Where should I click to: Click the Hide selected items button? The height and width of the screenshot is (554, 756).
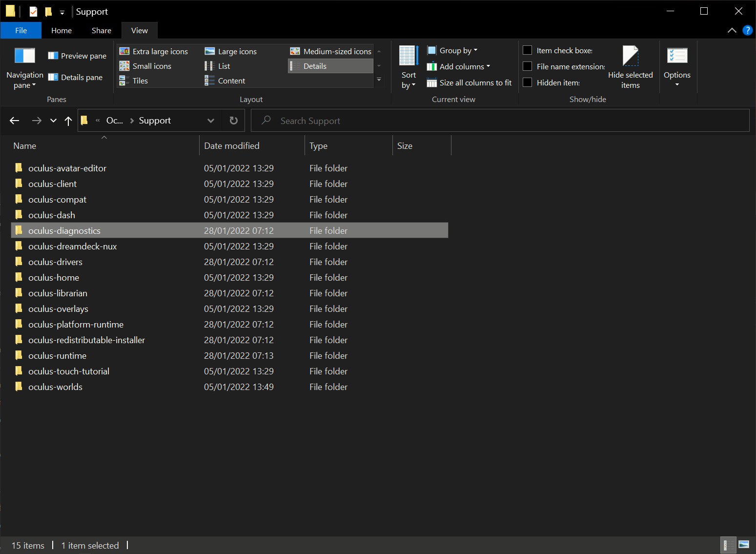(630, 67)
